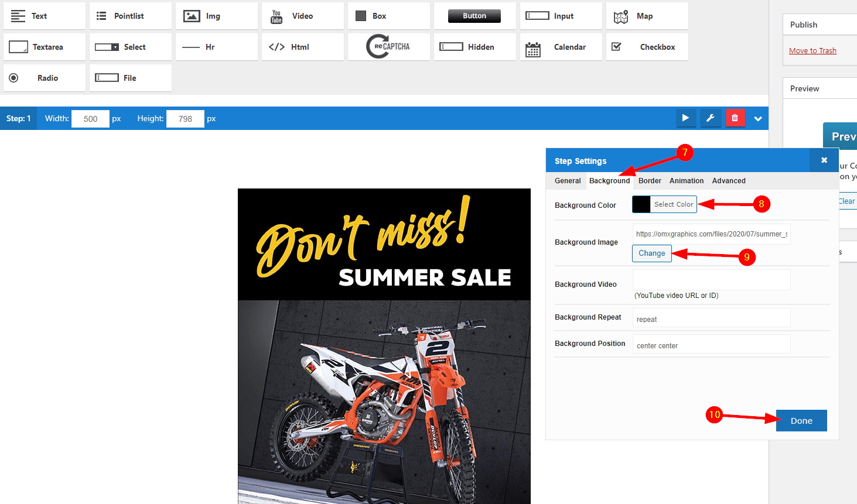Image resolution: width=857 pixels, height=504 pixels.
Task: Click the Background Video URL field
Action: point(711,280)
